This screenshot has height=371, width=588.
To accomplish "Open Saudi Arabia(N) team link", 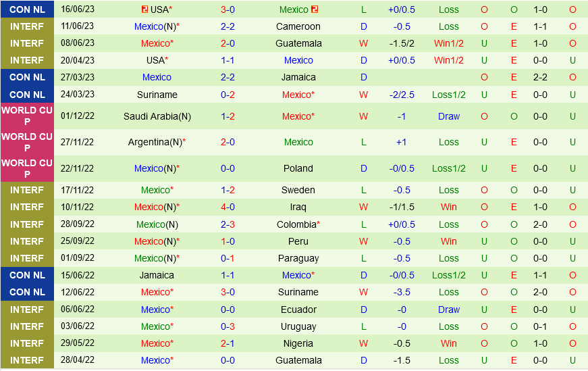I will coord(157,116).
